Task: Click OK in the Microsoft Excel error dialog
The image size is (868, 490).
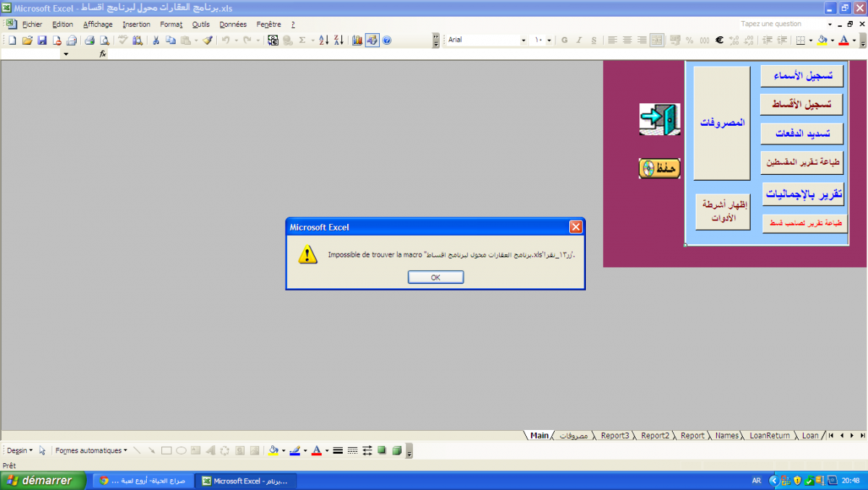Action: 435,277
